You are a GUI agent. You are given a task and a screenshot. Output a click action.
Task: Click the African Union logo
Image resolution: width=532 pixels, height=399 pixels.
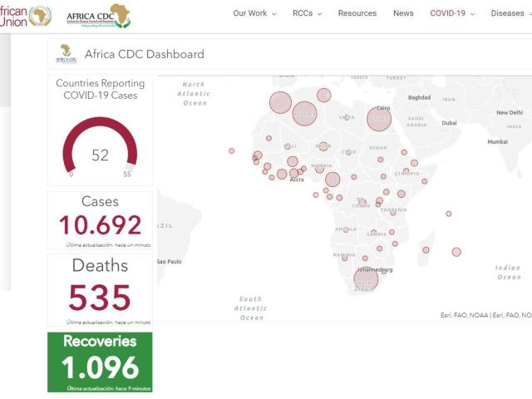[x=26, y=16]
